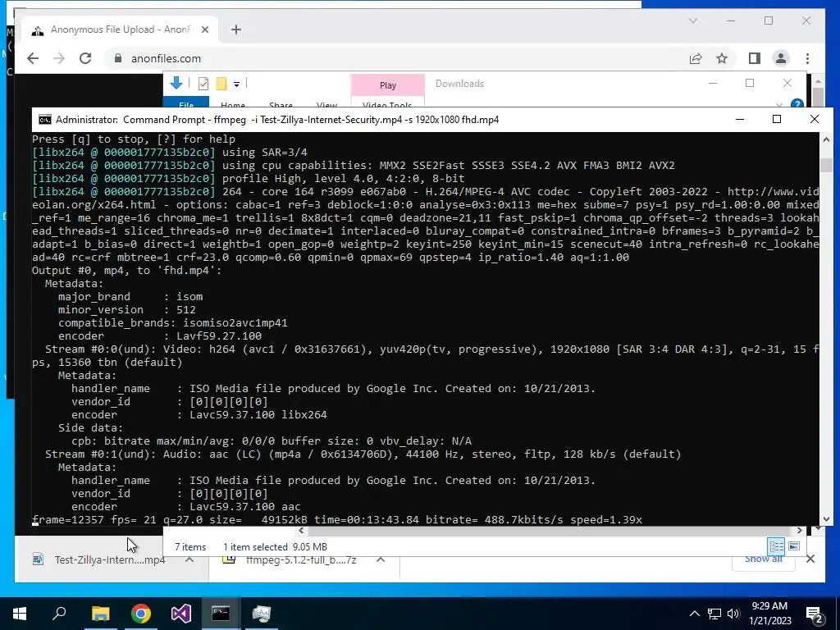Select the Play tab in Explorer ribbon

click(x=388, y=85)
